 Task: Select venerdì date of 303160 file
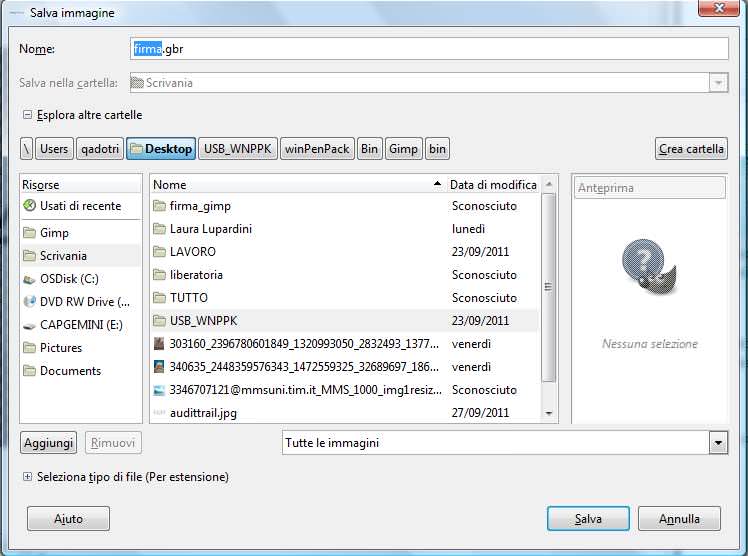471,343
